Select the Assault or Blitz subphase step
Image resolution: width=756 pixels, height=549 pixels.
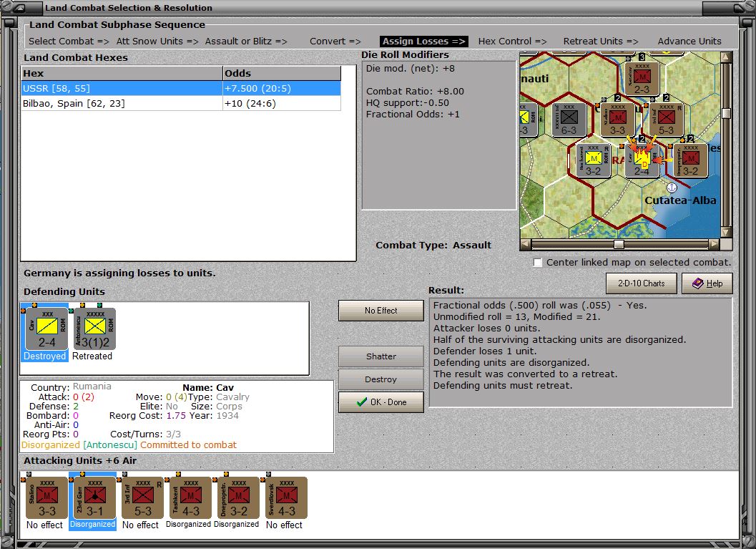click(246, 41)
